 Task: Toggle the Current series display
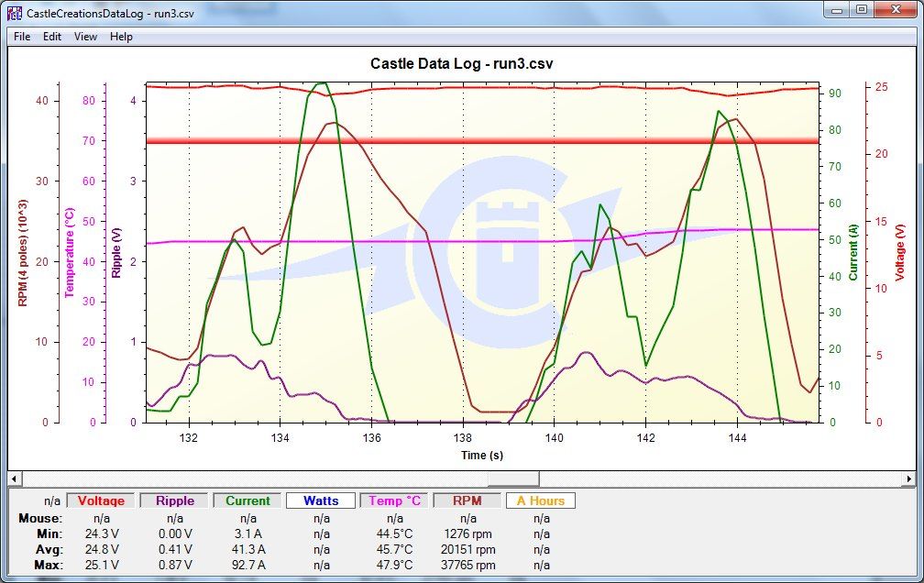(x=248, y=501)
